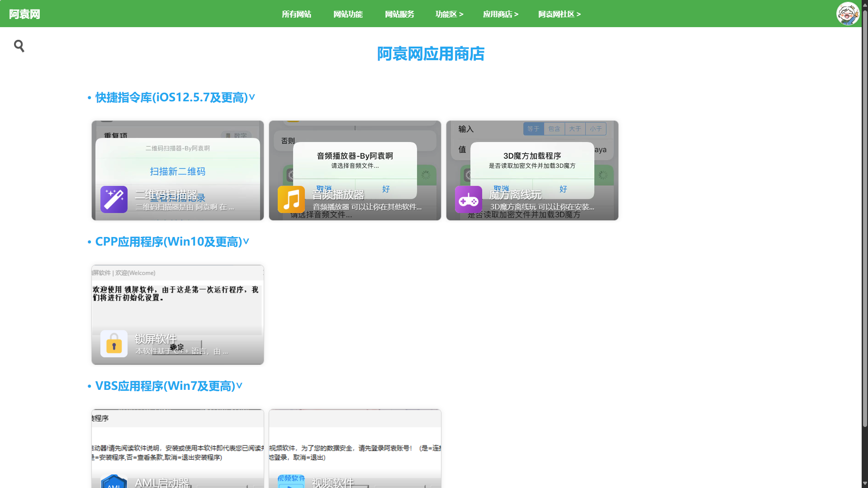Open the 网站服务 menu item
Image resolution: width=868 pixels, height=488 pixels.
pos(400,14)
